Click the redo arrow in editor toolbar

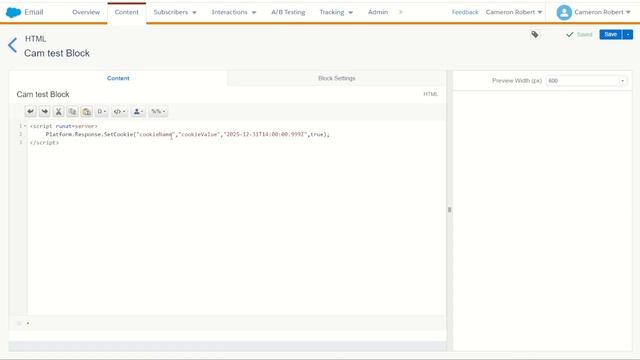click(x=44, y=111)
